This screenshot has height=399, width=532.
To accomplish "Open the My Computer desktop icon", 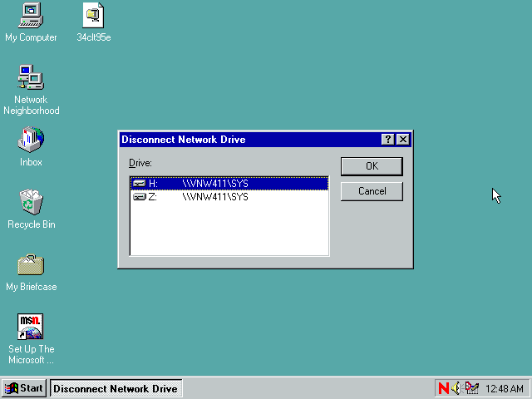I will (31, 15).
